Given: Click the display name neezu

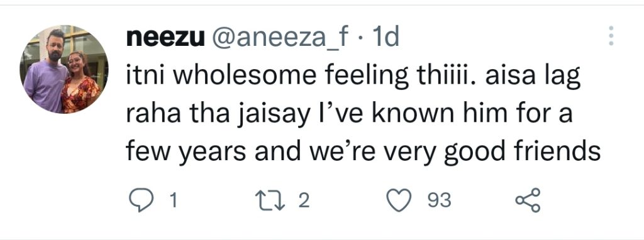Looking at the screenshot, I should pyautogui.click(x=165, y=39).
